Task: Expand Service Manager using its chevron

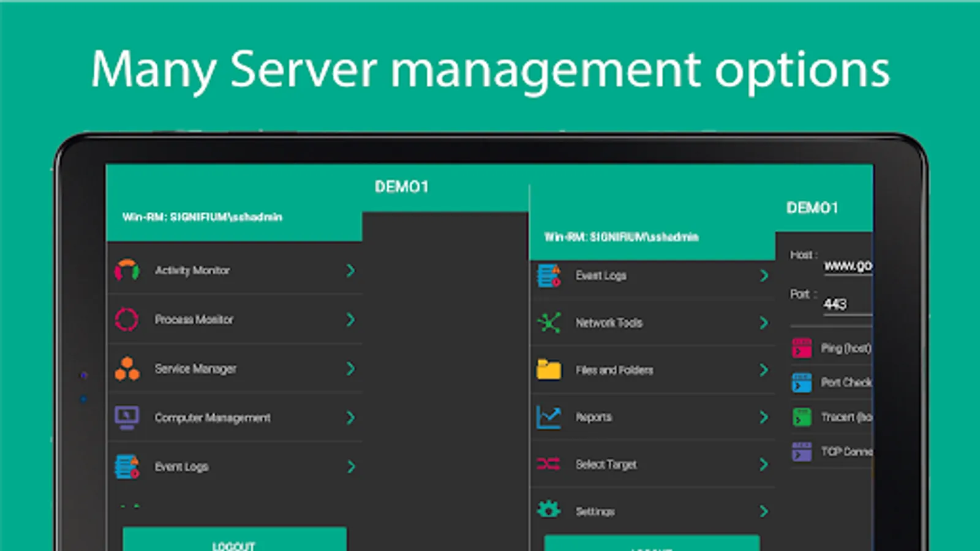Action: pos(350,369)
